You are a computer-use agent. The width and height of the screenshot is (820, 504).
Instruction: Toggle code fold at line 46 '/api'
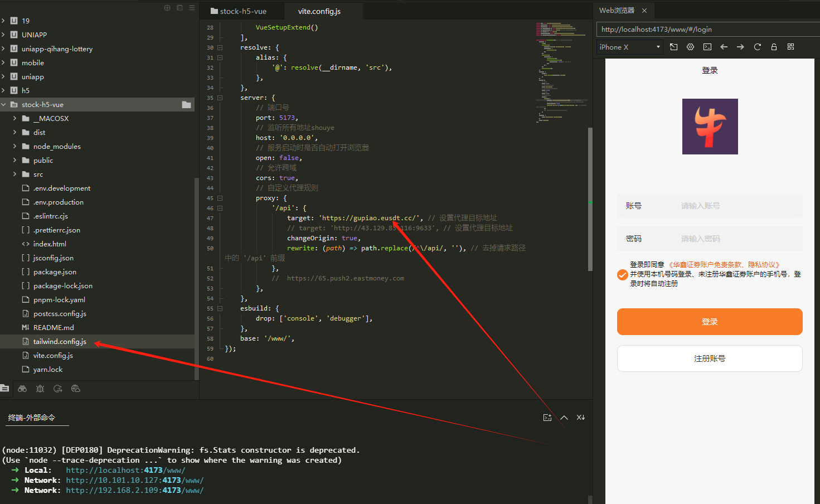tap(220, 208)
